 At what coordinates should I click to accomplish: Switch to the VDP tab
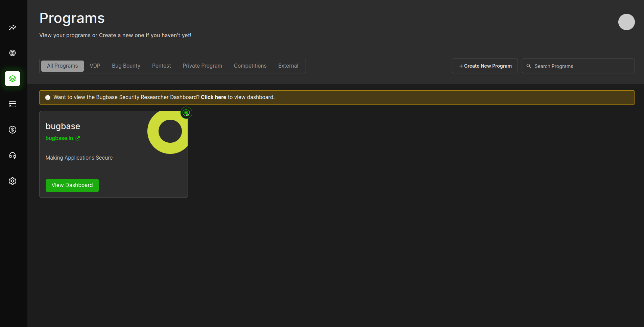tap(95, 66)
